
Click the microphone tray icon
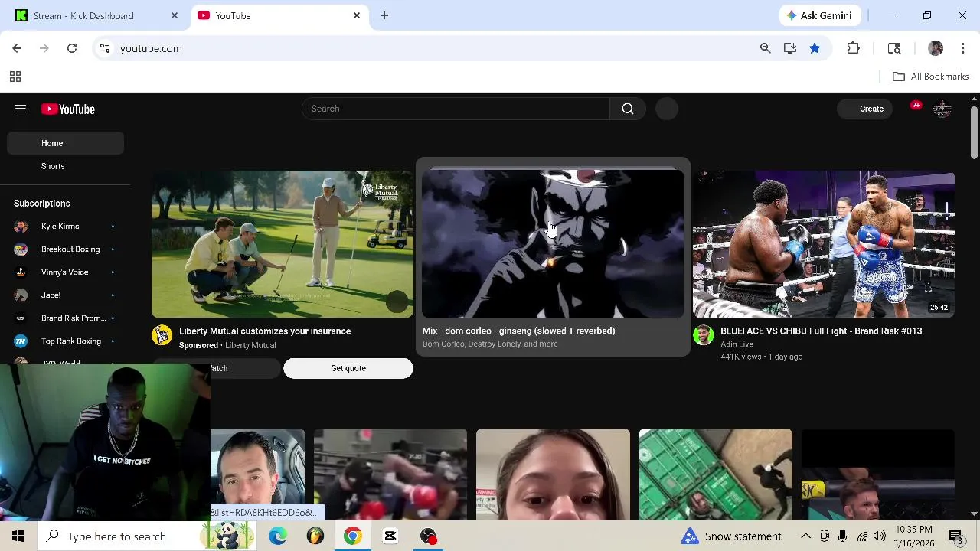(843, 536)
